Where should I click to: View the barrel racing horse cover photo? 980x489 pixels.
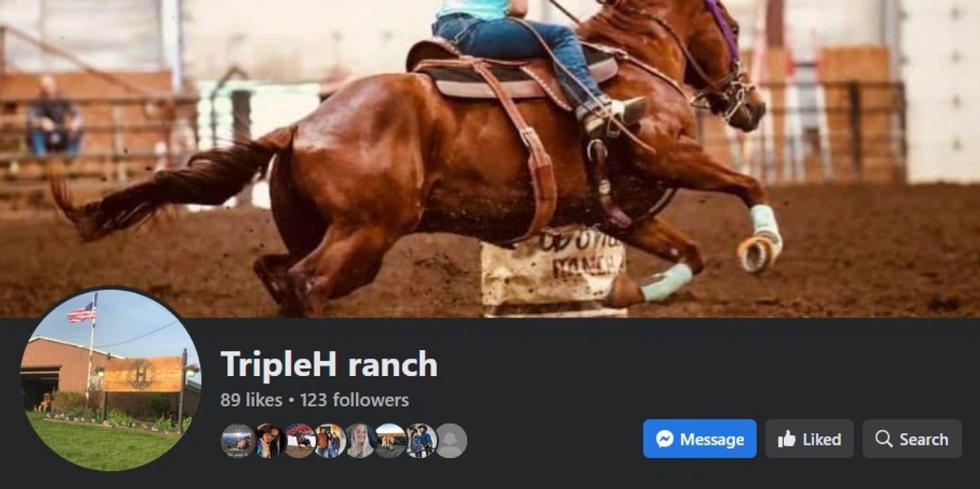click(x=490, y=158)
